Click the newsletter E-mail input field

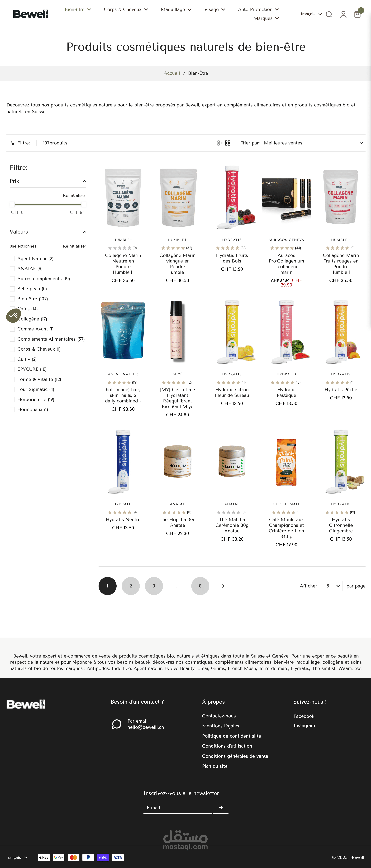click(178, 807)
